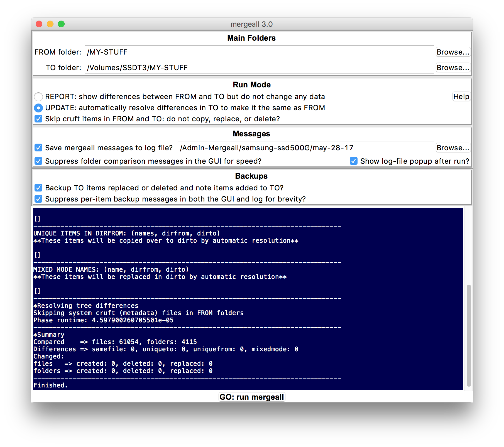The height and width of the screenshot is (447, 504).
Task: Toggle Save mergeall messages to log file
Action: 38,148
